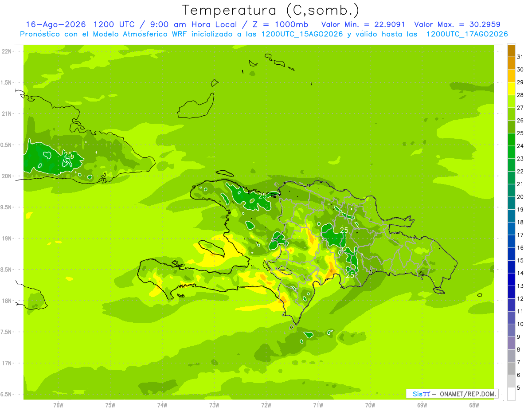532x411 pixels.
Task: Pick the color bar segment between 20 and 21
Action: [511, 191]
